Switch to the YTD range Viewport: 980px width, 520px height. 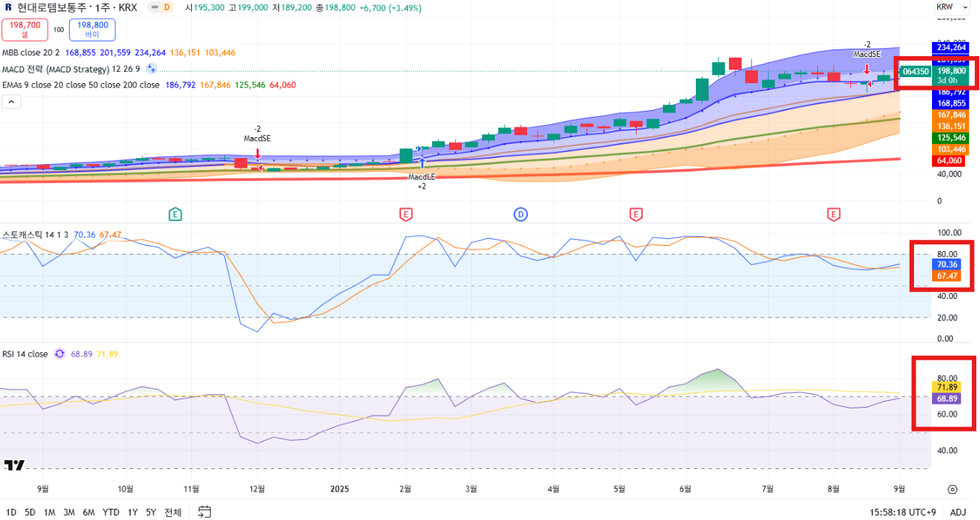coord(111,513)
